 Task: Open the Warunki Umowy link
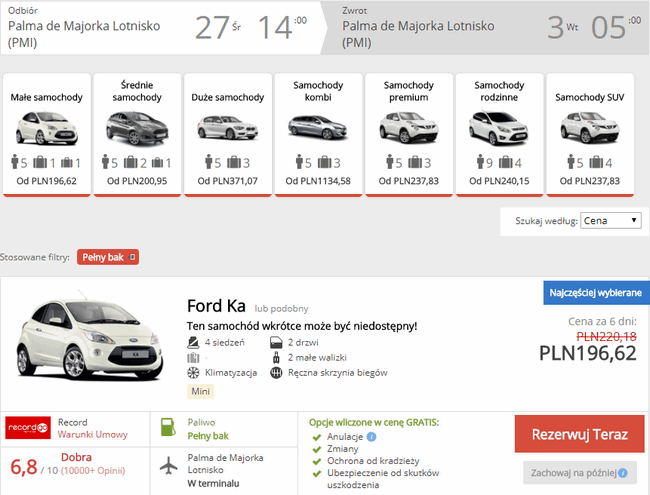tap(92, 434)
